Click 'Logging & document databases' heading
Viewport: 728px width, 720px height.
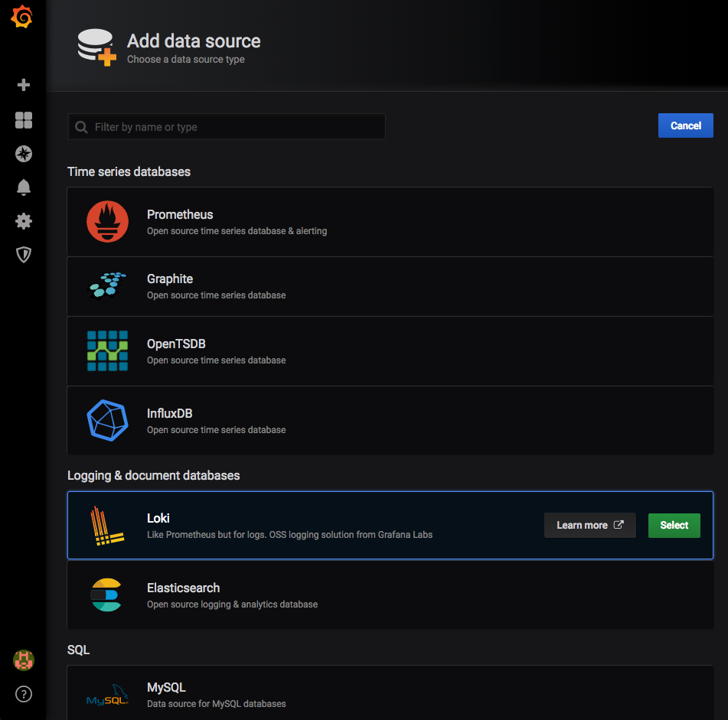(x=154, y=475)
